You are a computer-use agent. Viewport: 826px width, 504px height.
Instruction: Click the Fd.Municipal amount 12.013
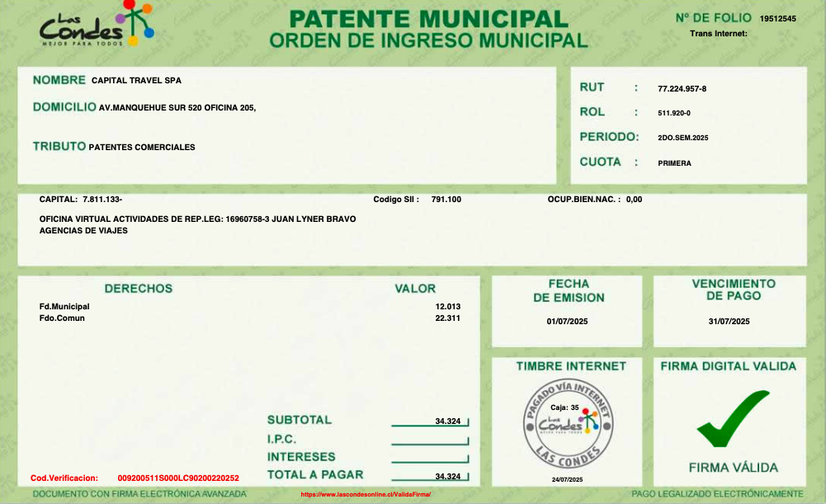(x=448, y=307)
